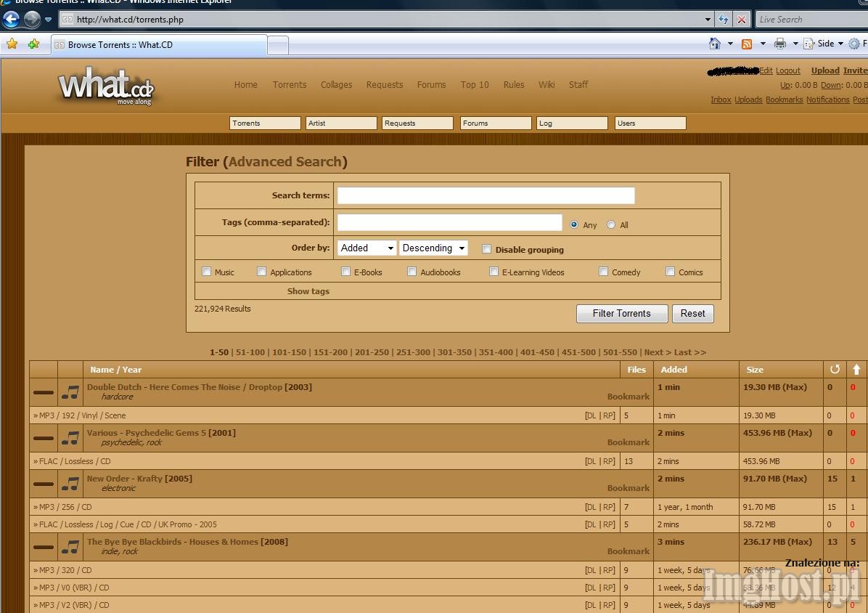Open the Home button dropdown arrow
Screen dimensions: 868x613
point(730,43)
